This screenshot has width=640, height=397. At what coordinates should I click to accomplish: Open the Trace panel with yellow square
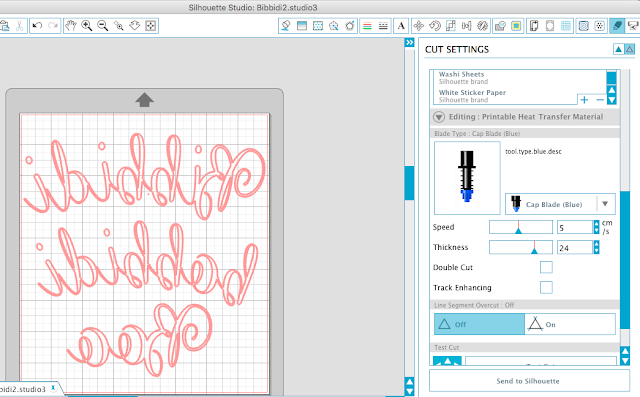[x=516, y=26]
